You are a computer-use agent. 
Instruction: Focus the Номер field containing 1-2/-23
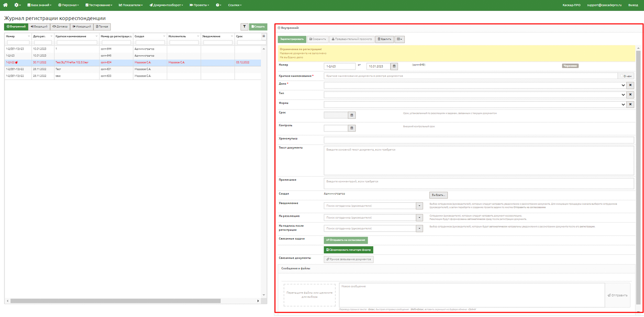click(x=340, y=66)
